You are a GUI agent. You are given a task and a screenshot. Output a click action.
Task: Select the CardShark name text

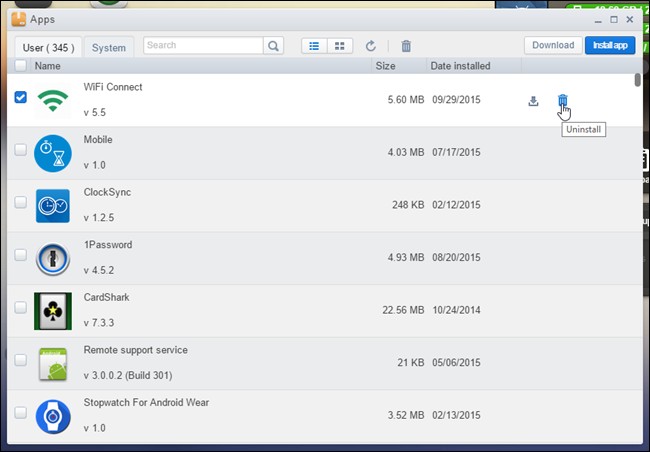tap(107, 297)
